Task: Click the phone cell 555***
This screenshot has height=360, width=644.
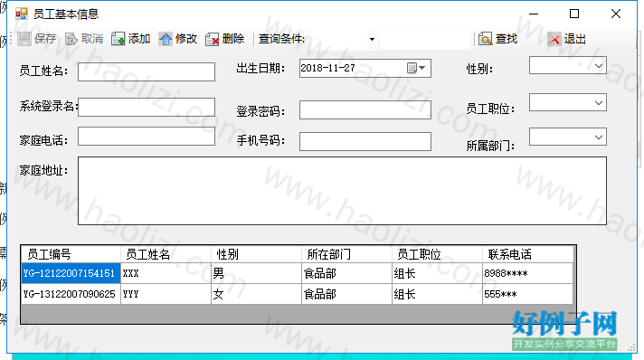Action: click(x=527, y=294)
